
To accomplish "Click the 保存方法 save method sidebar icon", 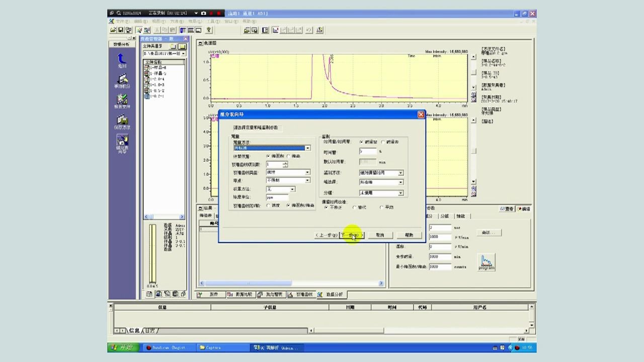I will click(122, 121).
